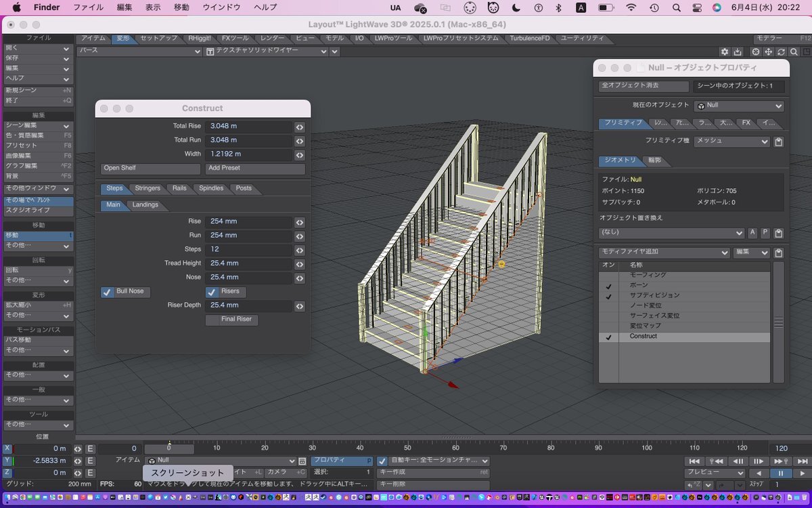Click envelope arrows button for Total Rise
The width and height of the screenshot is (812, 508).
(300, 127)
